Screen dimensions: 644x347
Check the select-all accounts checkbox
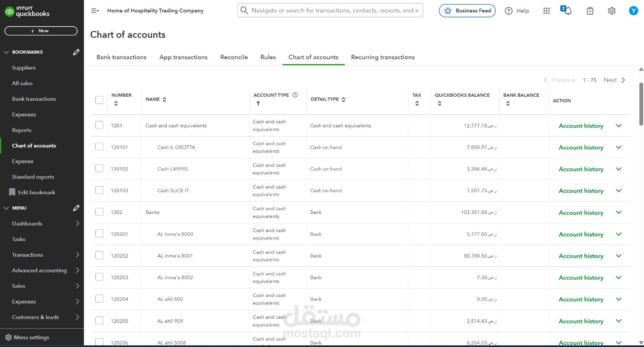pyautogui.click(x=99, y=100)
